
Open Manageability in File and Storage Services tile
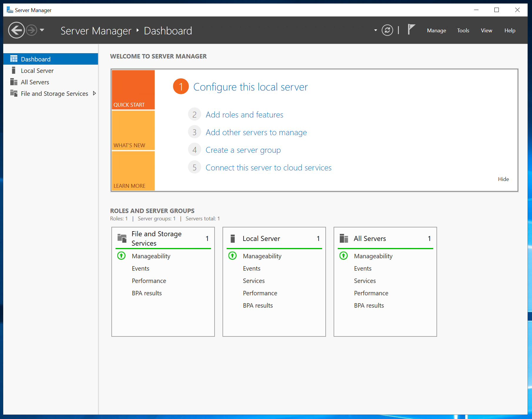click(151, 256)
